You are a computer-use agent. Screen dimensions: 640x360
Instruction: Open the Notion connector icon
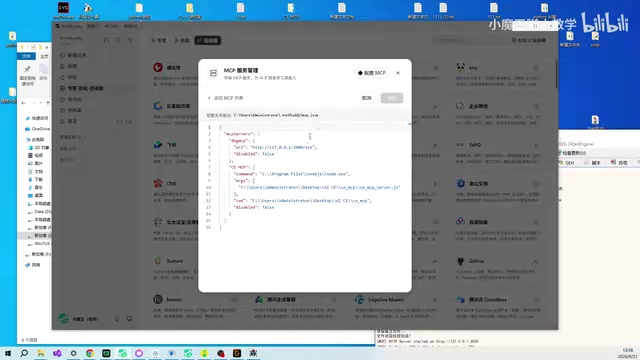[x=158, y=300]
